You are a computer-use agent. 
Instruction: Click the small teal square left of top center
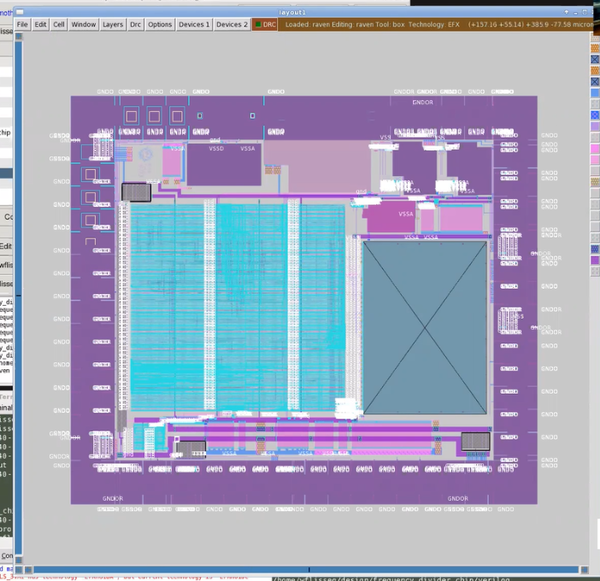[199, 116]
